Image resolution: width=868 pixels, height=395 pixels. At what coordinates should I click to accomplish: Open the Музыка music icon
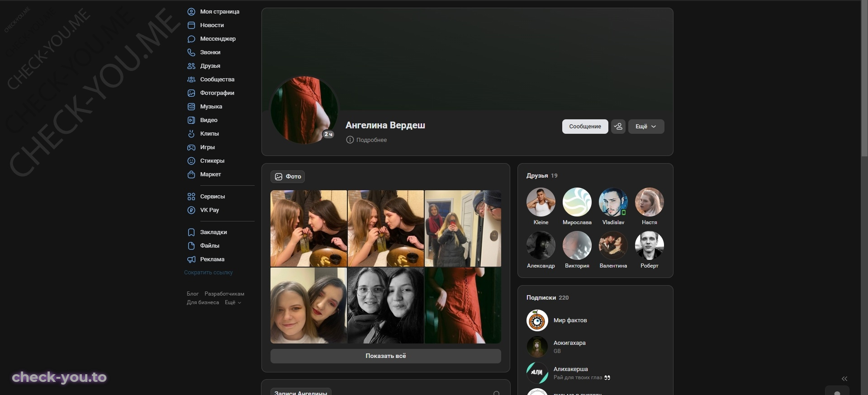191,107
